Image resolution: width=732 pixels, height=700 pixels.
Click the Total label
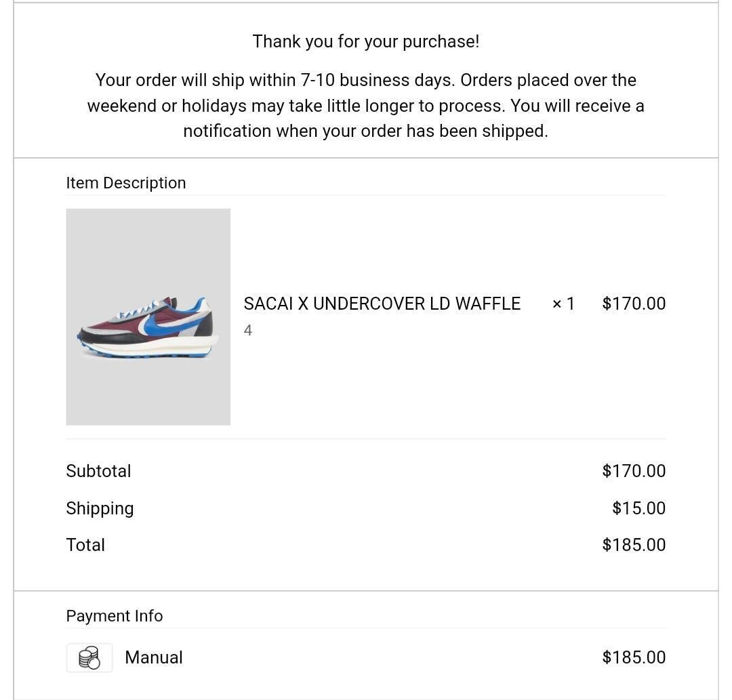point(85,545)
